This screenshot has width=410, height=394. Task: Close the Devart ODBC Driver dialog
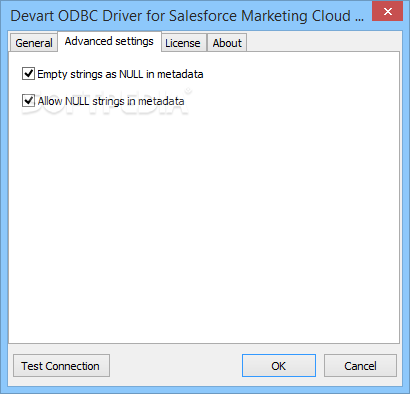point(388,12)
